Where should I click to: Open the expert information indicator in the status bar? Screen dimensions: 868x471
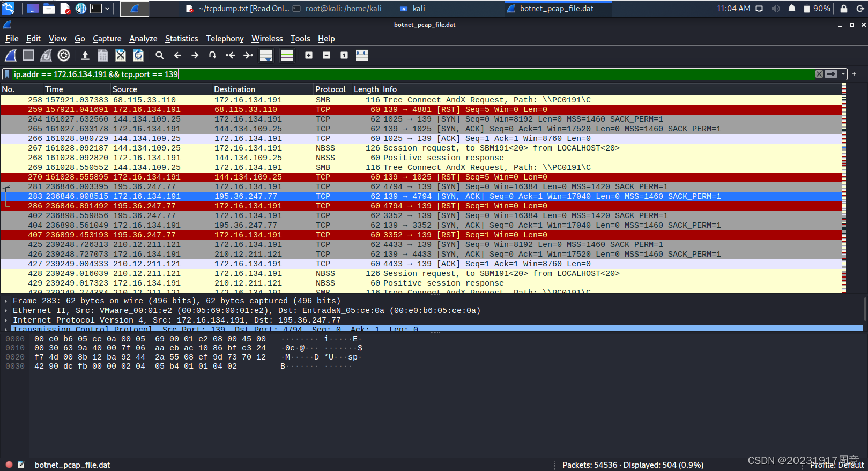(9, 465)
